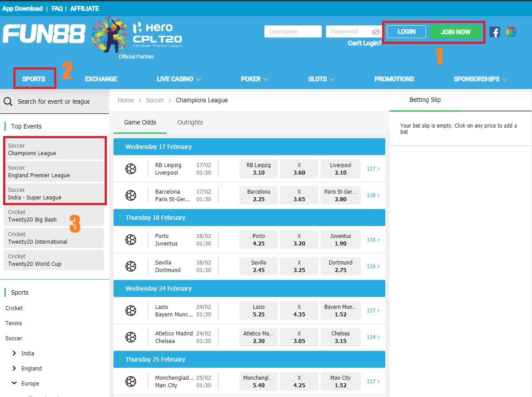Open the Sports navigation menu
The height and width of the screenshot is (397, 532).
[34, 79]
